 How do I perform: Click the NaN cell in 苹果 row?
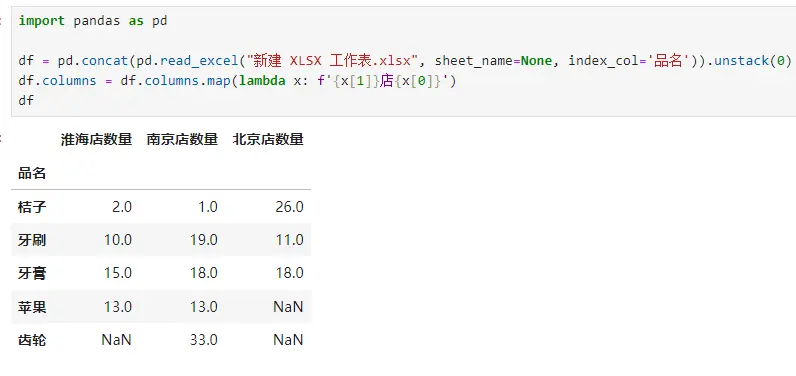pos(288,307)
